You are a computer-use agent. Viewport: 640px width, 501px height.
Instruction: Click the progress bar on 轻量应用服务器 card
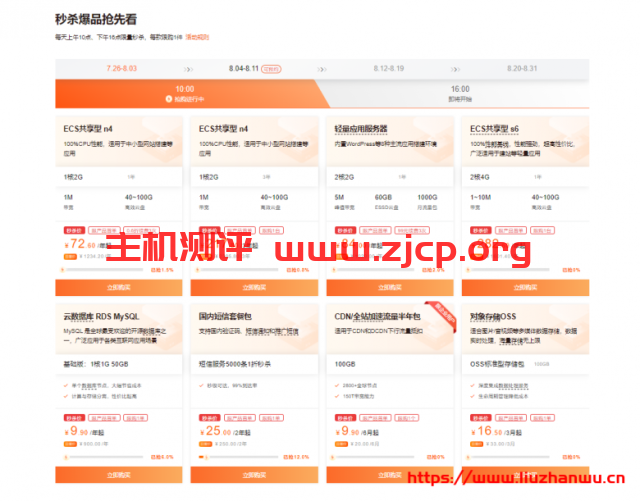click(374, 270)
